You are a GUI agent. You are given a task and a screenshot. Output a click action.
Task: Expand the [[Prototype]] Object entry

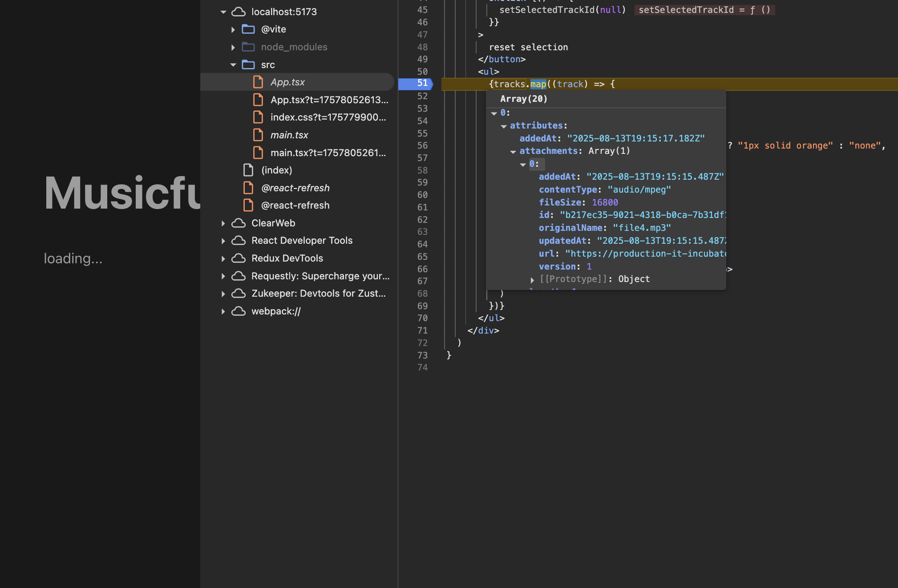coord(532,280)
